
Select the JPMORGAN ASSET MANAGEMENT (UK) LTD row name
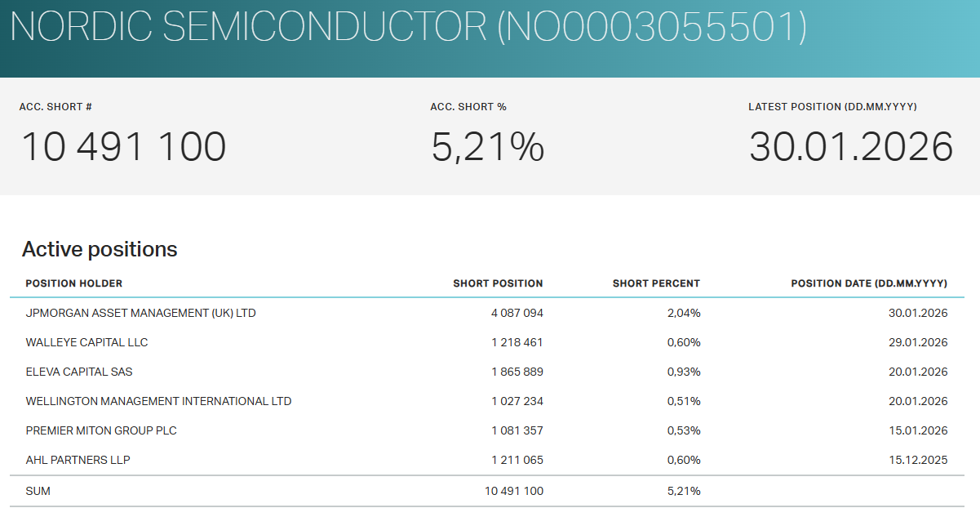[x=140, y=313]
